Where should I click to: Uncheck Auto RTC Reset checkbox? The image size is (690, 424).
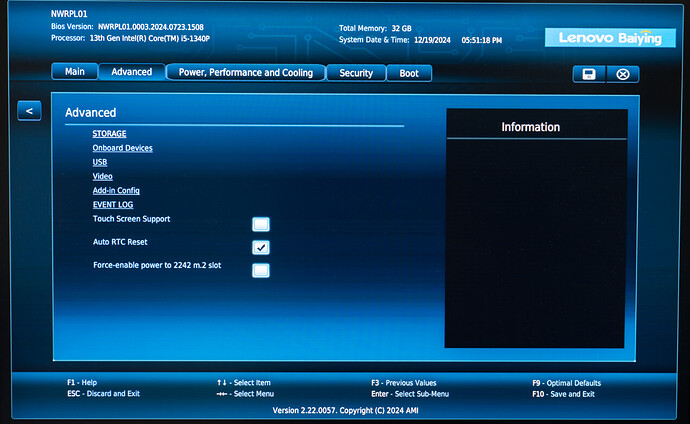(x=261, y=247)
